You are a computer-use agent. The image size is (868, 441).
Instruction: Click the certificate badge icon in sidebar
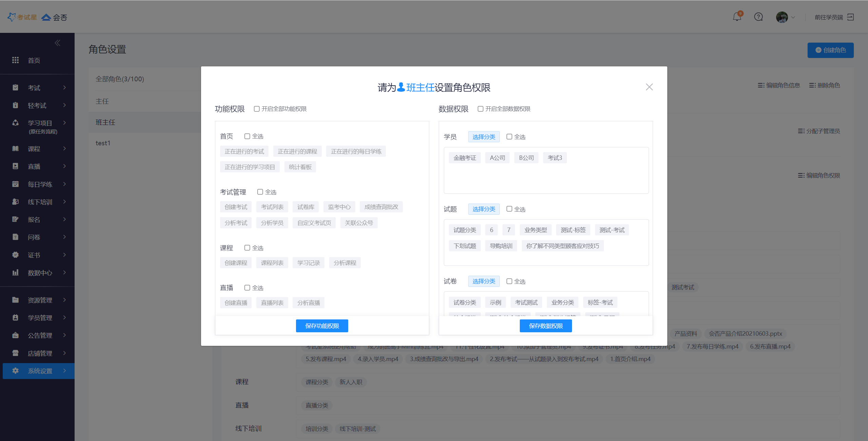point(15,255)
